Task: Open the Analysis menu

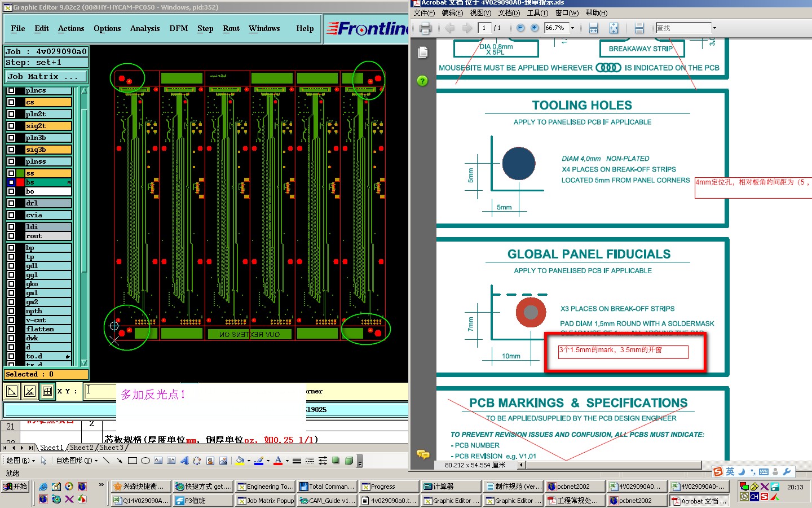Action: (145, 28)
